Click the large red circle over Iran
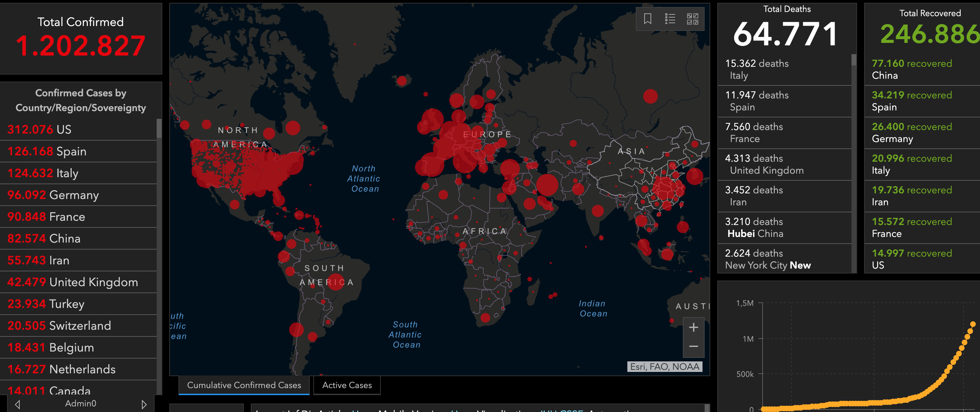Screen dimensions: 980x412 tap(547, 185)
